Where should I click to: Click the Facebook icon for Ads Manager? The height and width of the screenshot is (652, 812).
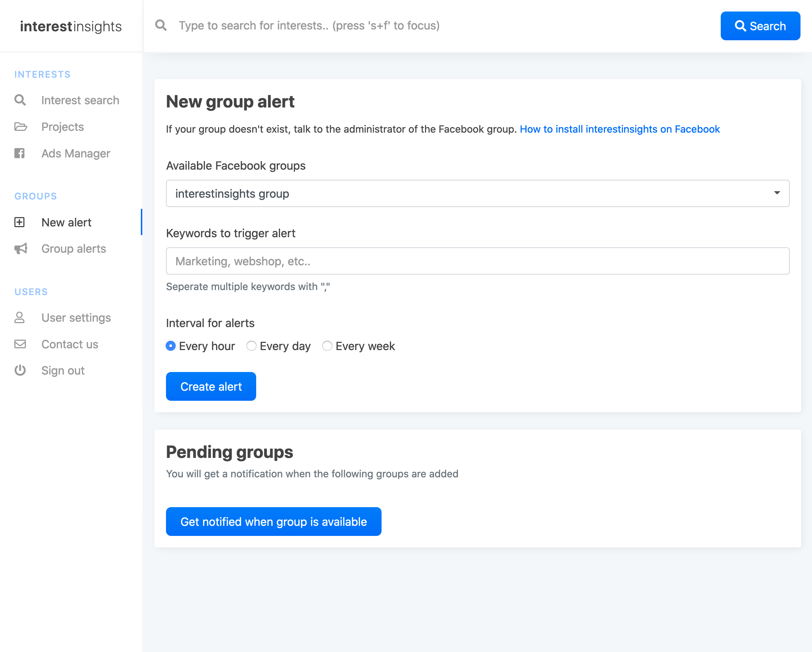tap(20, 153)
